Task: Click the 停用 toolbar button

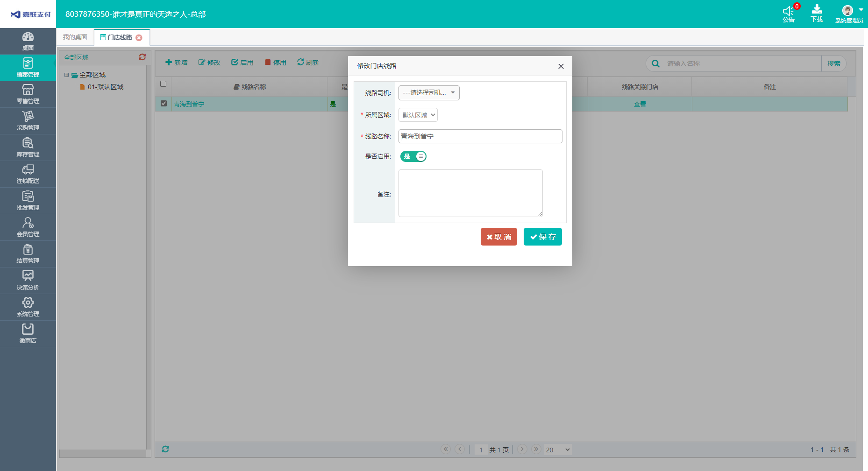Action: pos(276,63)
